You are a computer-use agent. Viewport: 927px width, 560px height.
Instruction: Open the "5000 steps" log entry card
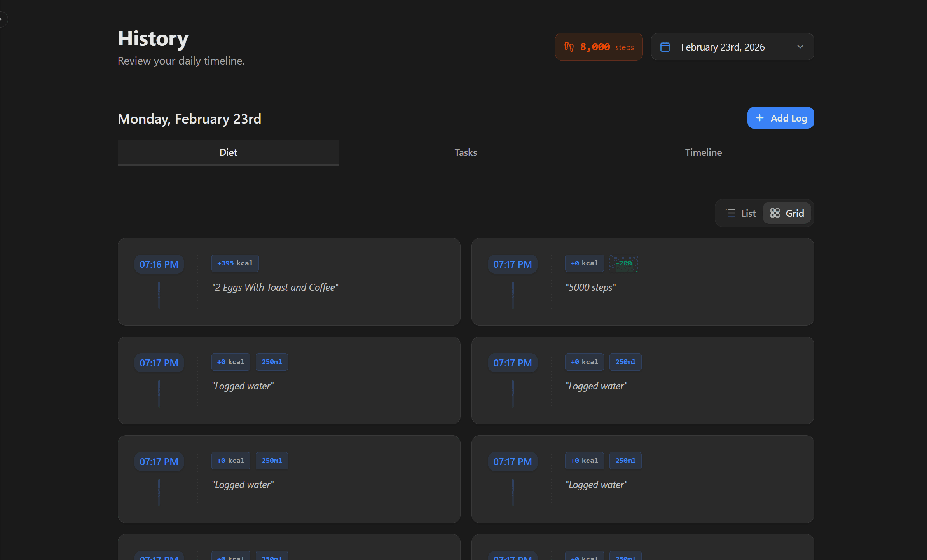(x=642, y=282)
